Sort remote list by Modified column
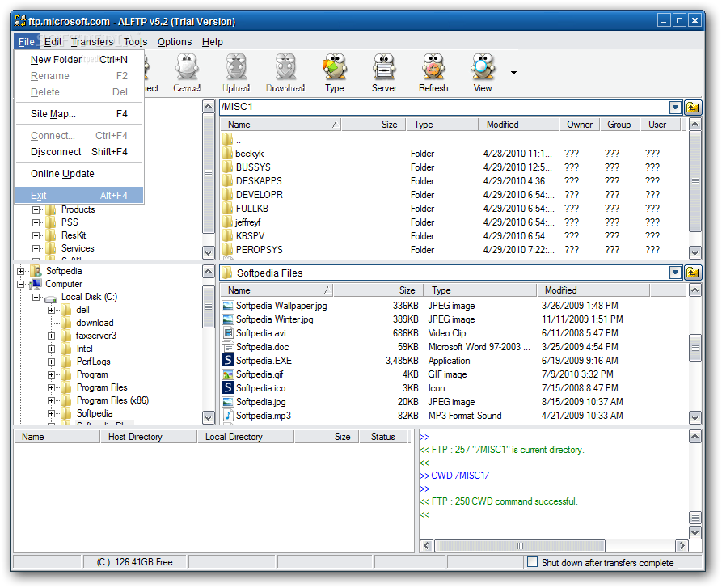 tap(519, 125)
